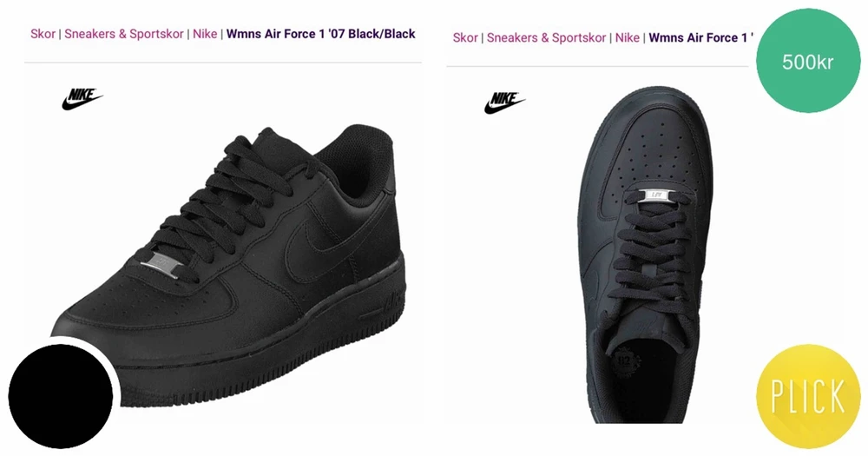The height and width of the screenshot is (456, 868).
Task: Click the silver lace tag on right shoe
Action: (658, 195)
